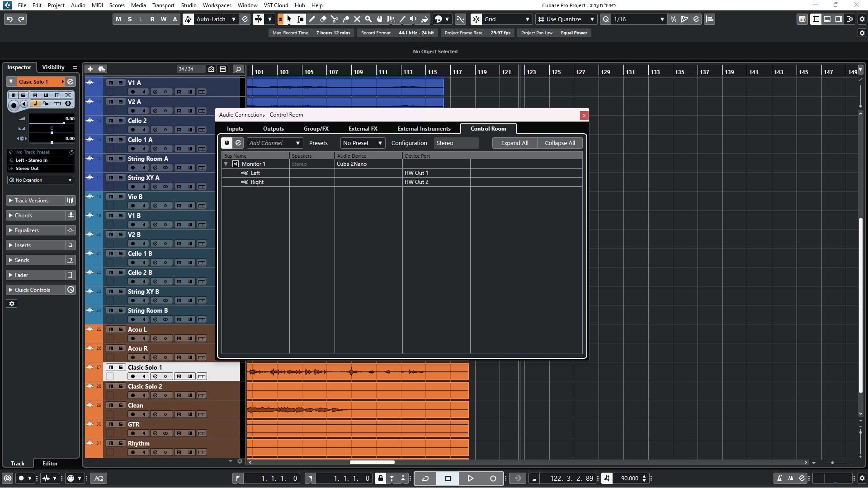
Task: Solo the String Room A track
Action: 121,159
